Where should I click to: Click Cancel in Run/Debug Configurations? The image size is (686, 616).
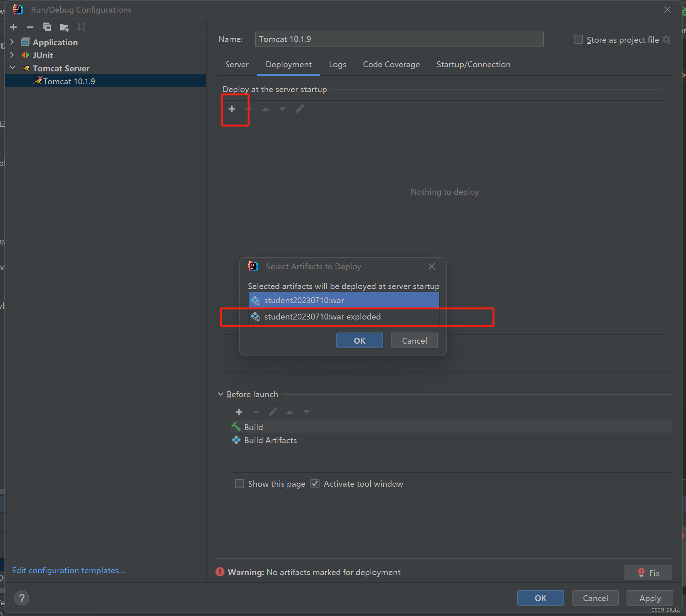pos(595,598)
